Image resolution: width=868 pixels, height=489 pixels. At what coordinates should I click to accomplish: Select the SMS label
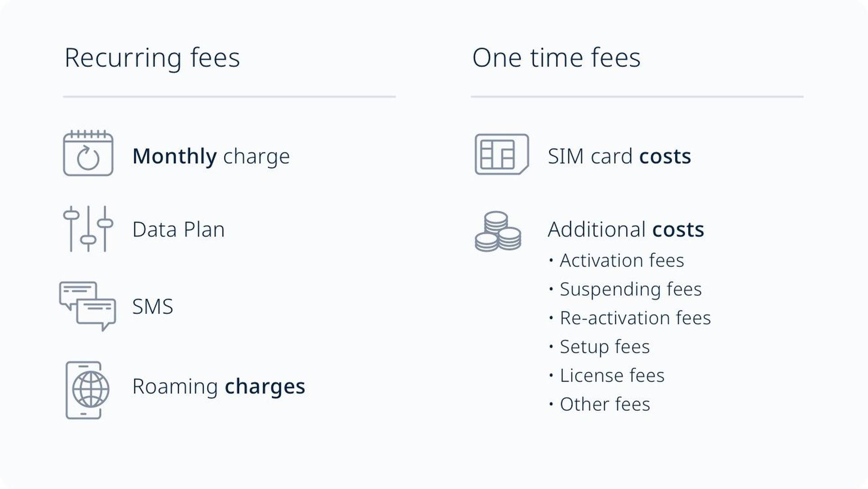click(153, 307)
